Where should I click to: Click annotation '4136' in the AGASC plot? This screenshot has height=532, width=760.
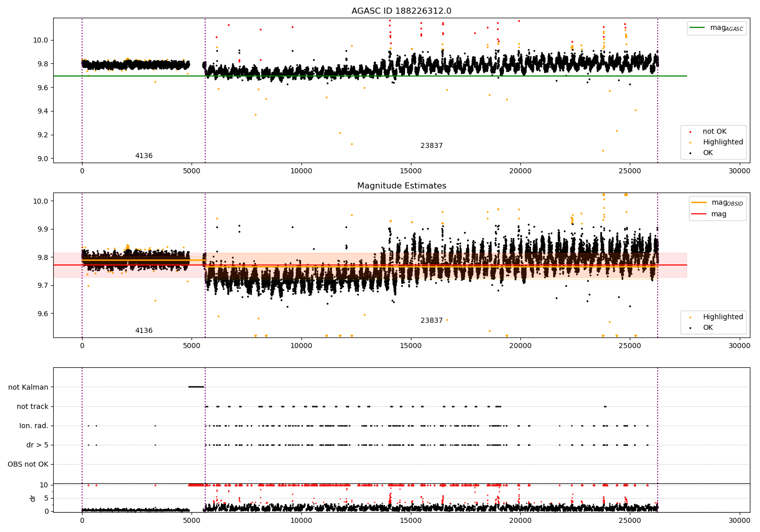pos(144,156)
